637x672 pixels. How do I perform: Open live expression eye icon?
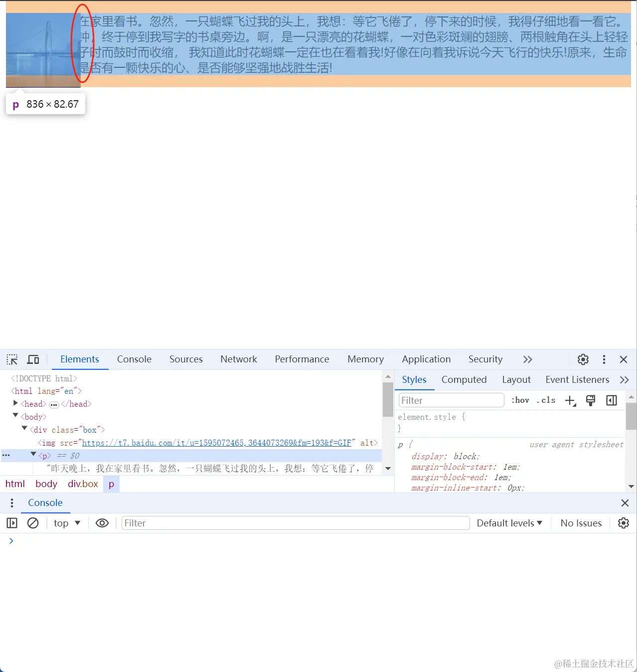point(102,523)
